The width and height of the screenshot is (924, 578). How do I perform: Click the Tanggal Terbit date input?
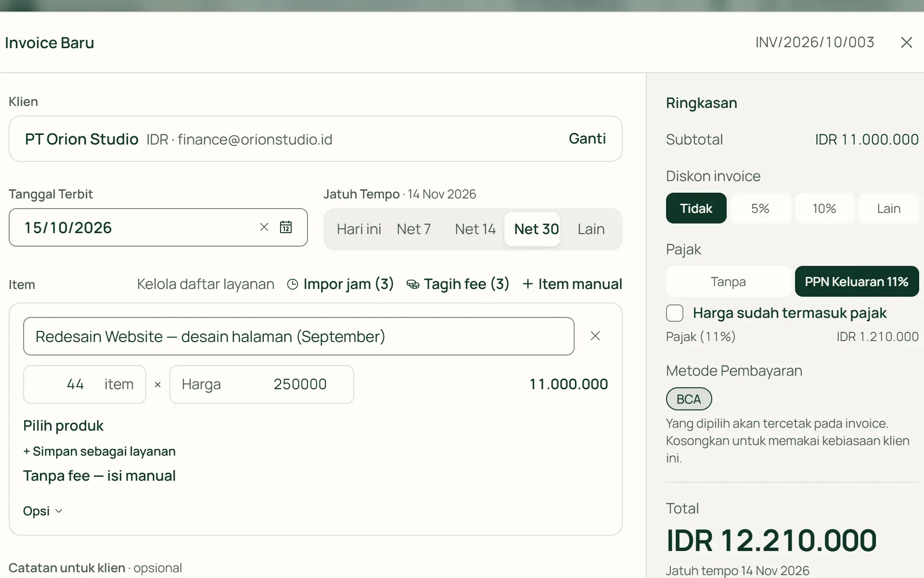pos(158,227)
